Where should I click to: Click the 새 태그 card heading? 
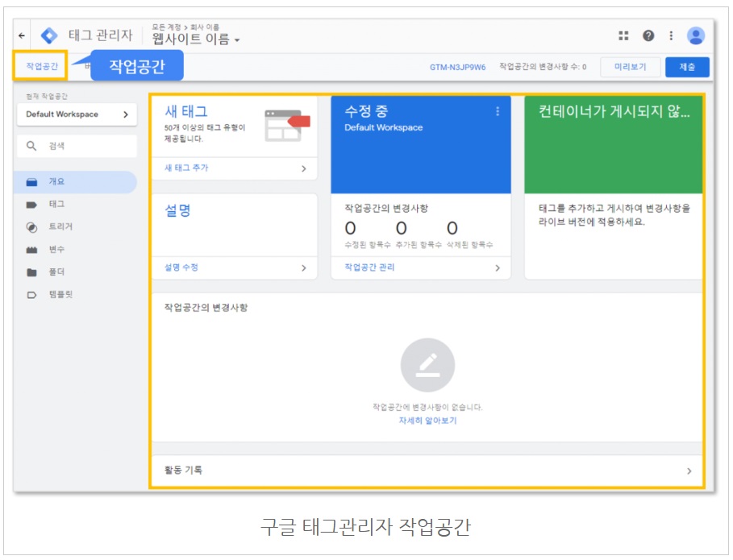[186, 112]
